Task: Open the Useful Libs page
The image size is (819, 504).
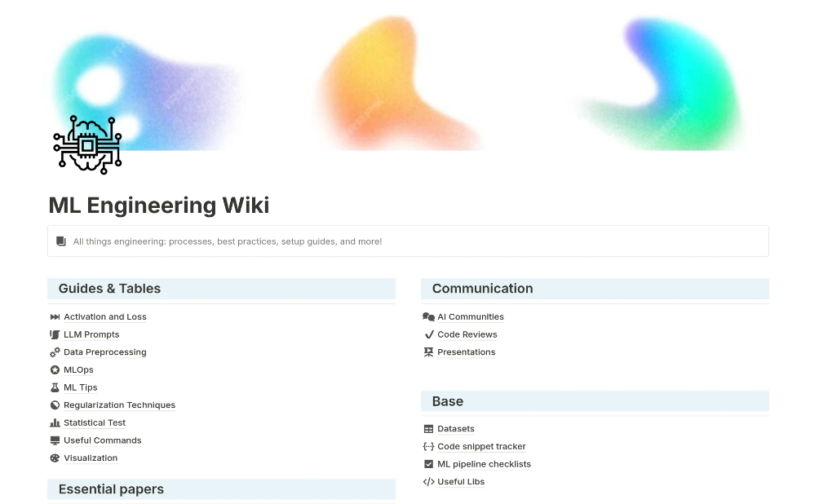Action: point(461,482)
